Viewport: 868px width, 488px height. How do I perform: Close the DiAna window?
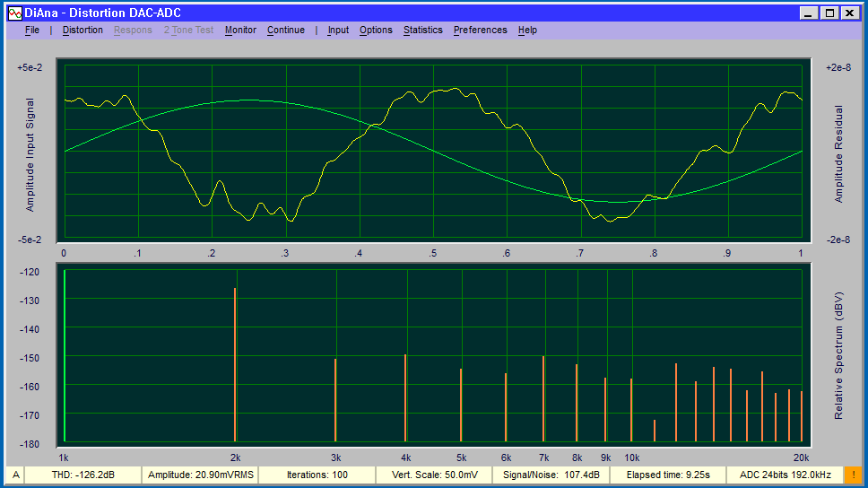(850, 13)
